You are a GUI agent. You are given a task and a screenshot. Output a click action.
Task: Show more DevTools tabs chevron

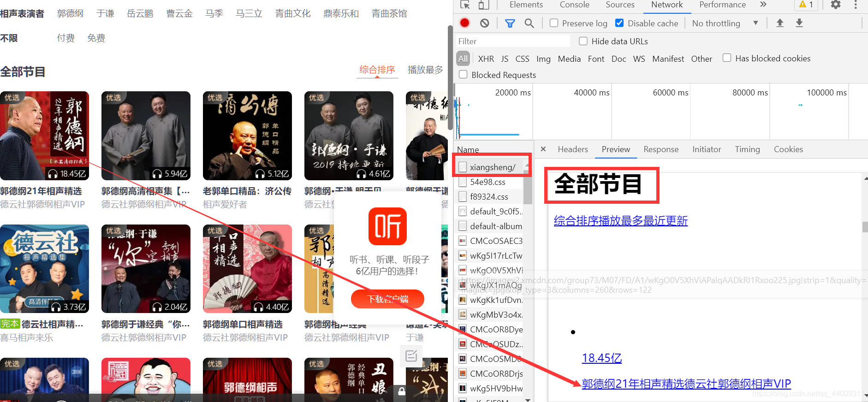[763, 5]
